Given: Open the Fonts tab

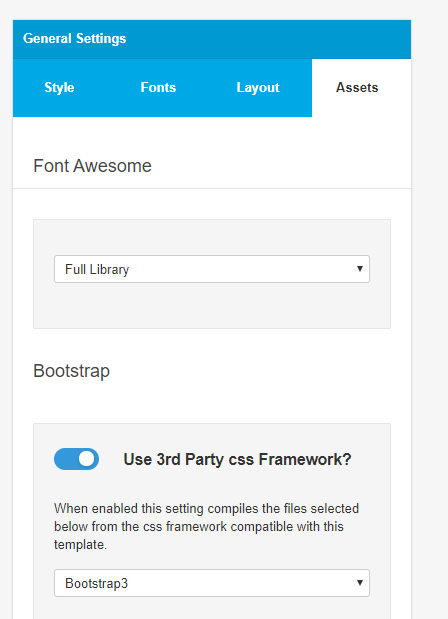Looking at the screenshot, I should pyautogui.click(x=158, y=88).
